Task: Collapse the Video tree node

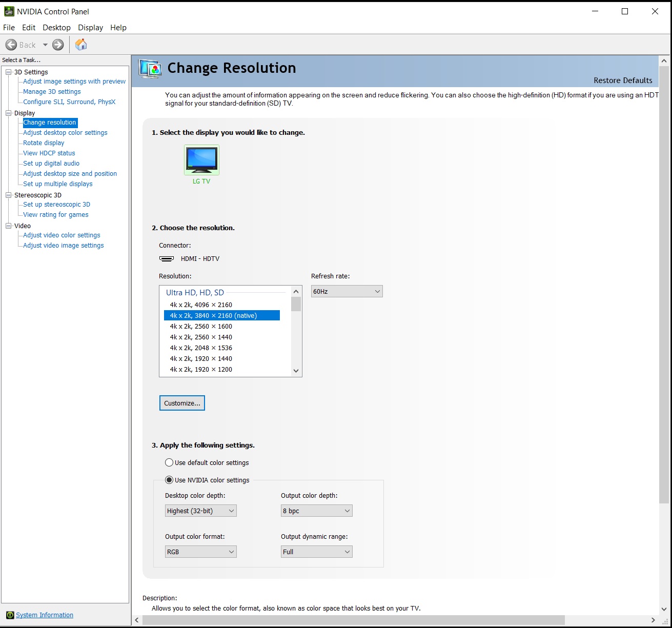Action: click(x=8, y=226)
